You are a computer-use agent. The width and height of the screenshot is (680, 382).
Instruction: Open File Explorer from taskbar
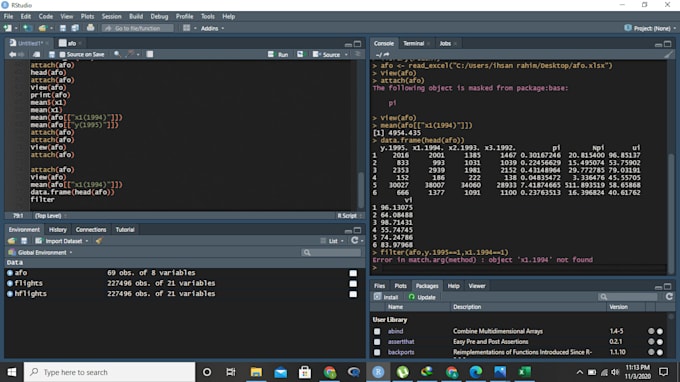[256, 372]
